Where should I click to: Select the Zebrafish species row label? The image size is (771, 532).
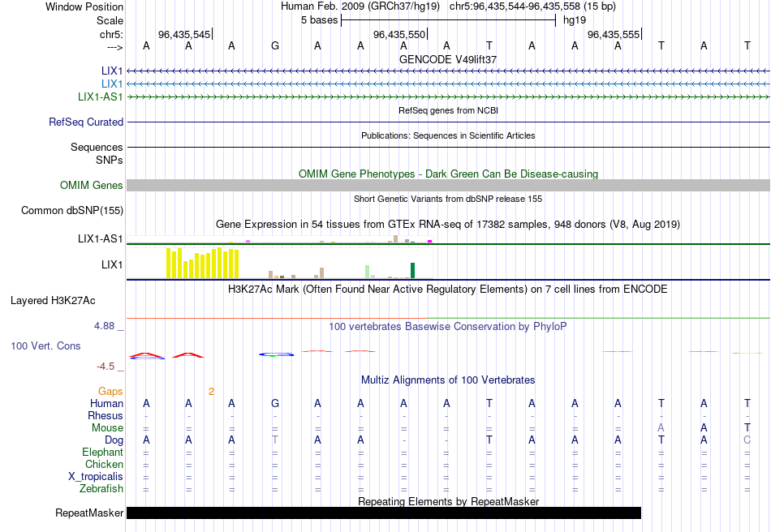101,489
